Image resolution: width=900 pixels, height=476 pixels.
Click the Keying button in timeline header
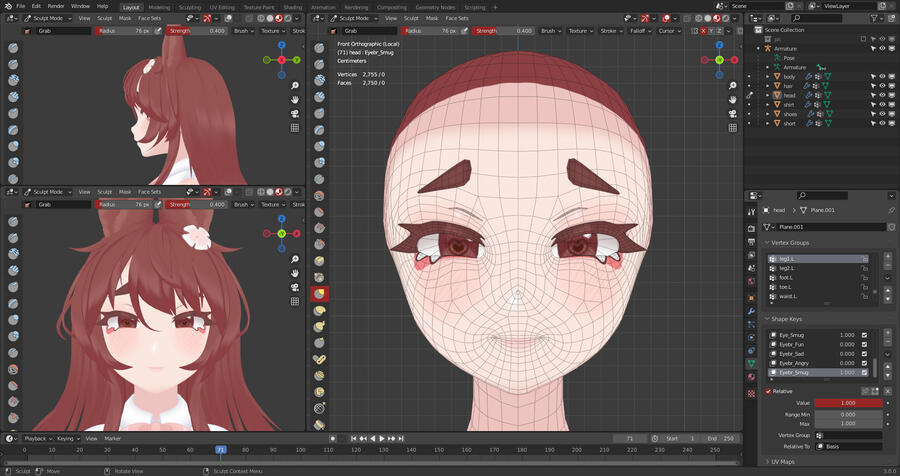coord(66,438)
